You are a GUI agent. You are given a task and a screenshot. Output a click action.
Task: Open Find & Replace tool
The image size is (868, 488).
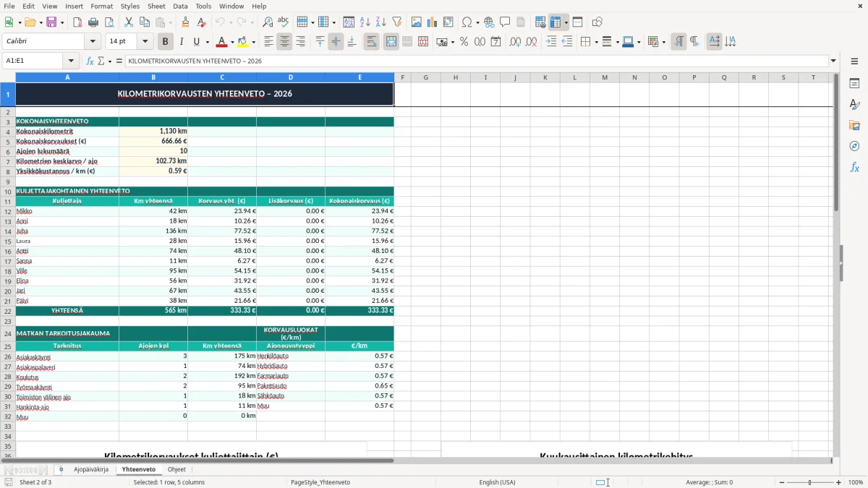(x=268, y=22)
